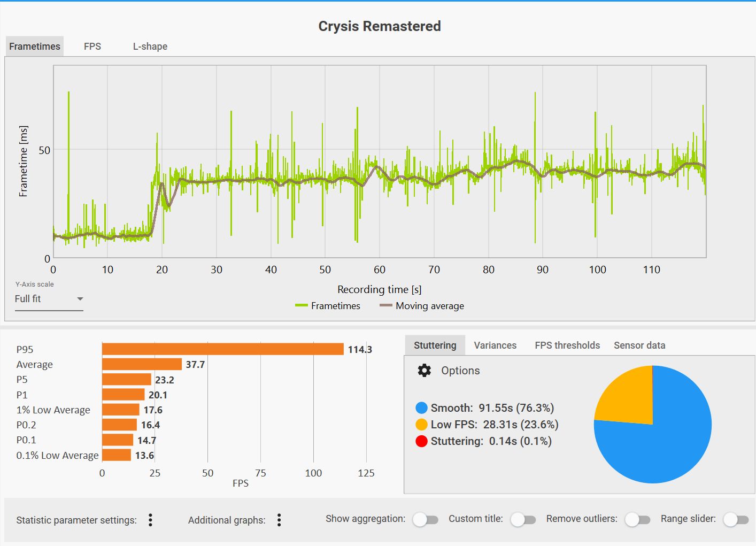Image resolution: width=756 pixels, height=546 pixels.
Task: Click the Crysis Remastered chart title
Action: point(380,26)
